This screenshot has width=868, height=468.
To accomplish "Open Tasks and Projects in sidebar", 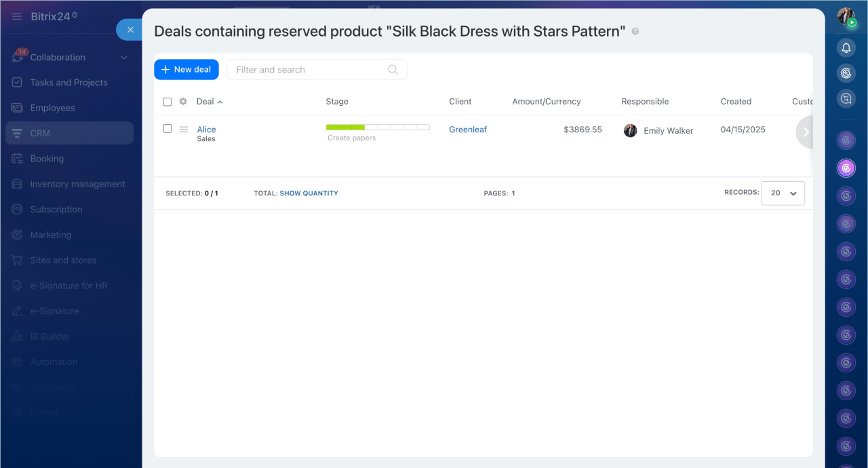I will click(68, 83).
